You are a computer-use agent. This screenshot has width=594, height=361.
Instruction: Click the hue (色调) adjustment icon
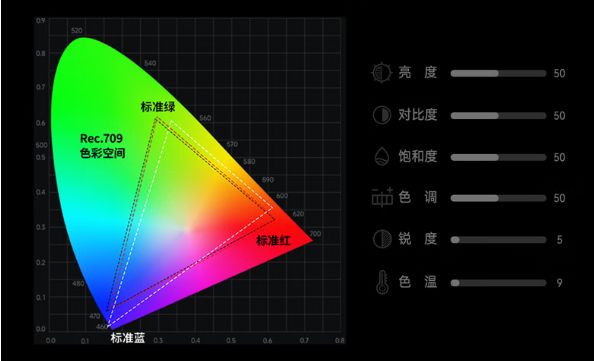[x=382, y=197]
